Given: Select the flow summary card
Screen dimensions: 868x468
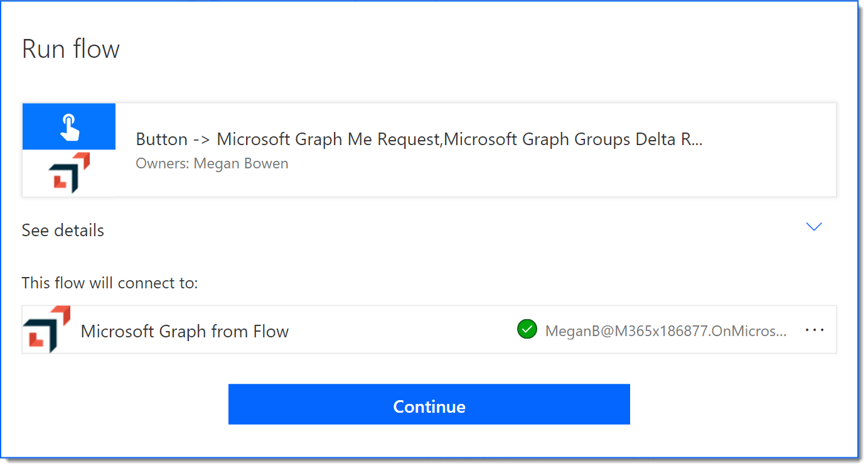Looking at the screenshot, I should click(429, 150).
